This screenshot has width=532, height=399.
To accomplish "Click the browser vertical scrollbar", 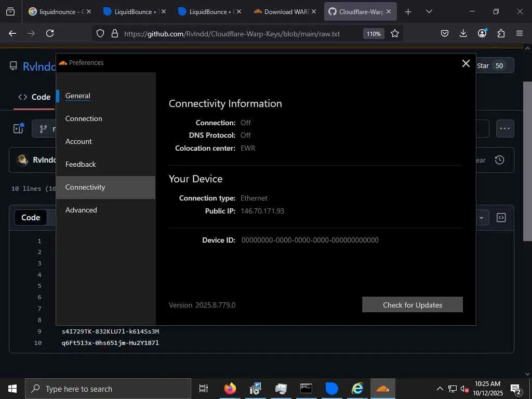I will point(527,161).
